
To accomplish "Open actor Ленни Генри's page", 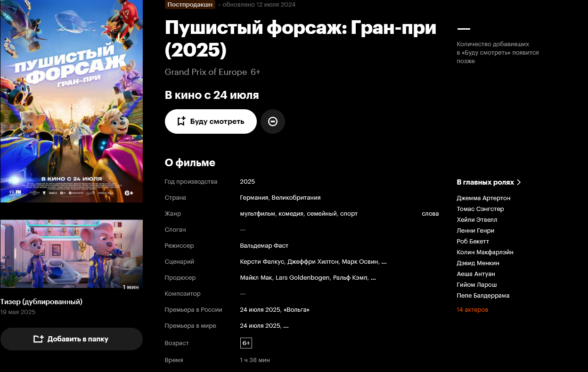I will (x=475, y=231).
